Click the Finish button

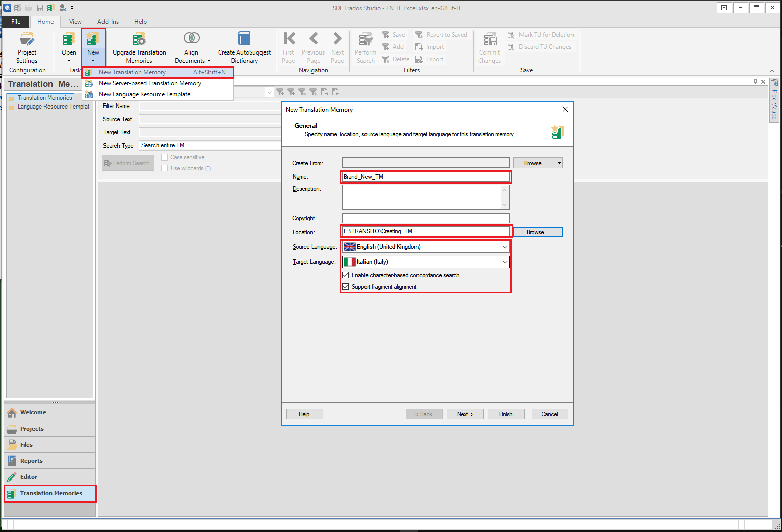point(506,414)
